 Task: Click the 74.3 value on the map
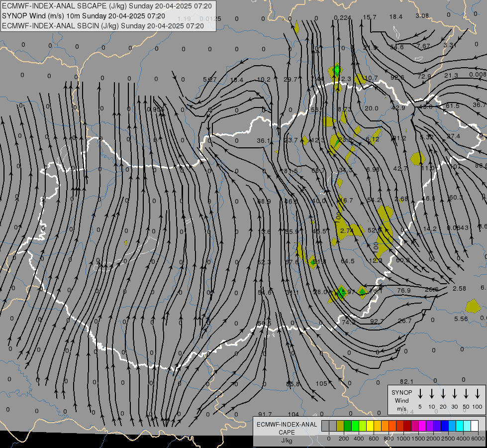pos(349,323)
